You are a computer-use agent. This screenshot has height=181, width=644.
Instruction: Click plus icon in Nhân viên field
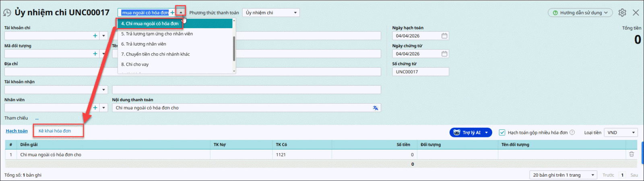point(95,108)
